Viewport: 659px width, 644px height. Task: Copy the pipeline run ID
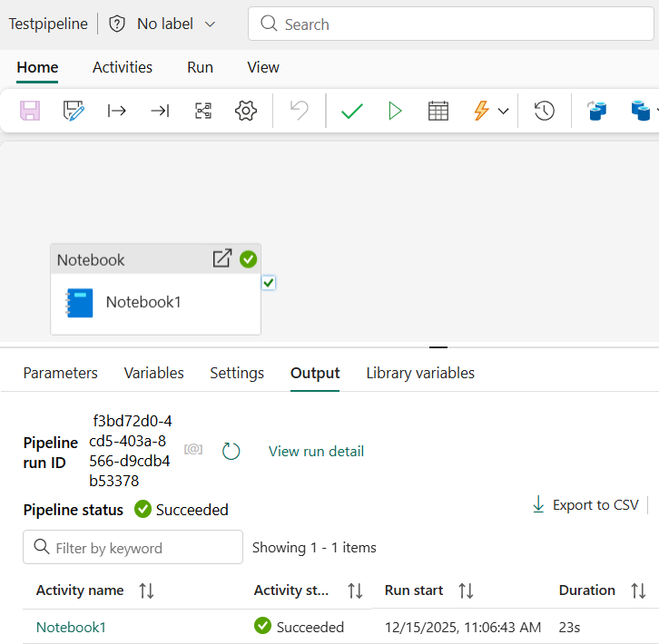(192, 449)
